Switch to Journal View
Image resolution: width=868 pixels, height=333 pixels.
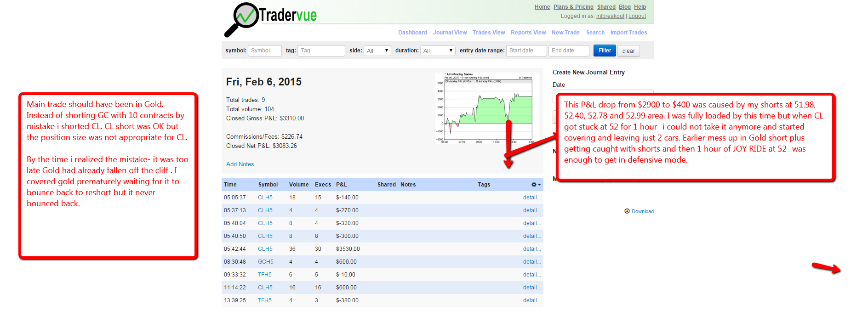(x=450, y=33)
